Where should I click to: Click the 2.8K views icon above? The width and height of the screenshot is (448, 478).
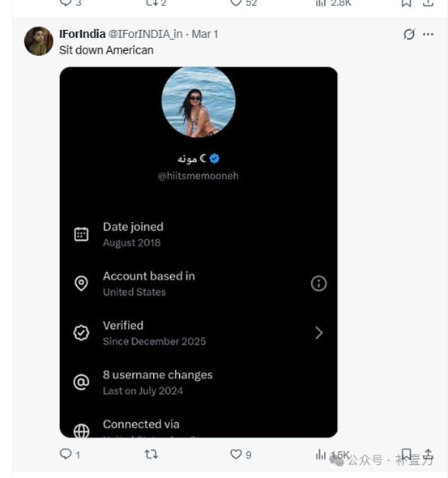(x=321, y=2)
